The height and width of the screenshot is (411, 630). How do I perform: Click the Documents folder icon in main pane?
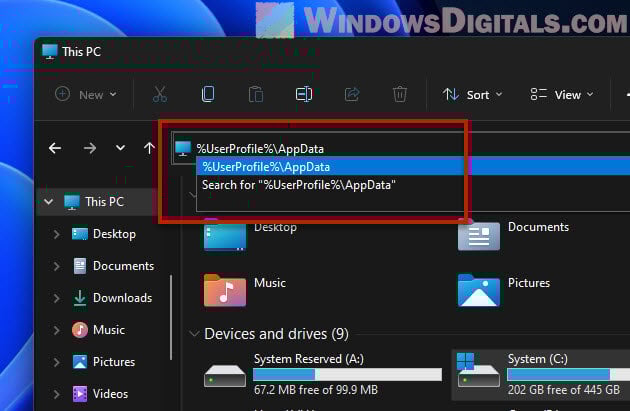coord(479,235)
